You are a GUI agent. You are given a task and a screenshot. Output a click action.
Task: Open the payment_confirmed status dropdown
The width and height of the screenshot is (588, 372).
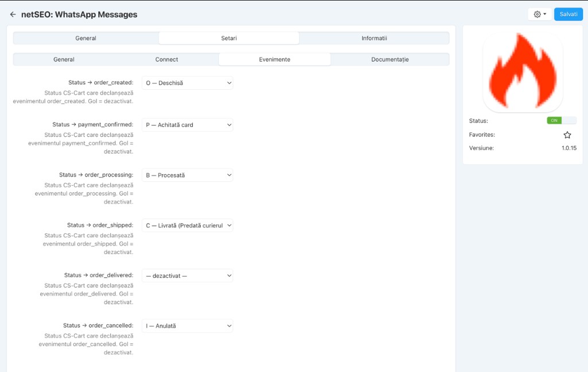187,125
